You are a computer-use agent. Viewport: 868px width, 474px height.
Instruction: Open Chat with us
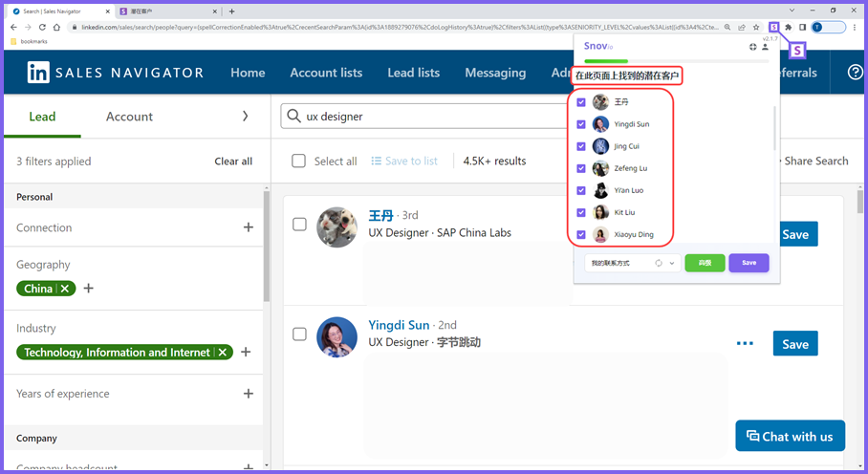pyautogui.click(x=790, y=436)
